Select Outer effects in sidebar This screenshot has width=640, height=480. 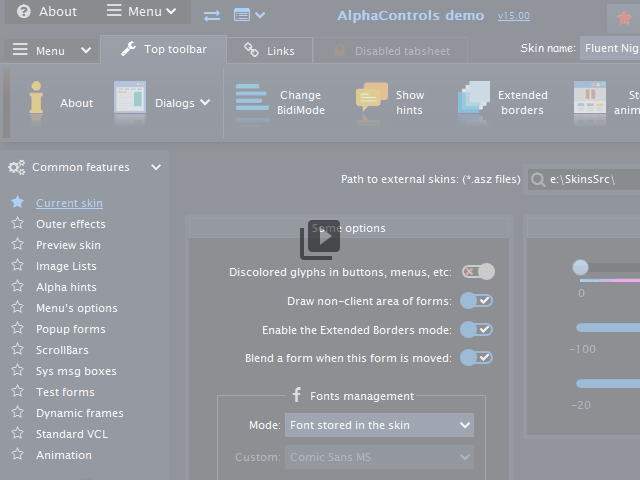pos(71,224)
